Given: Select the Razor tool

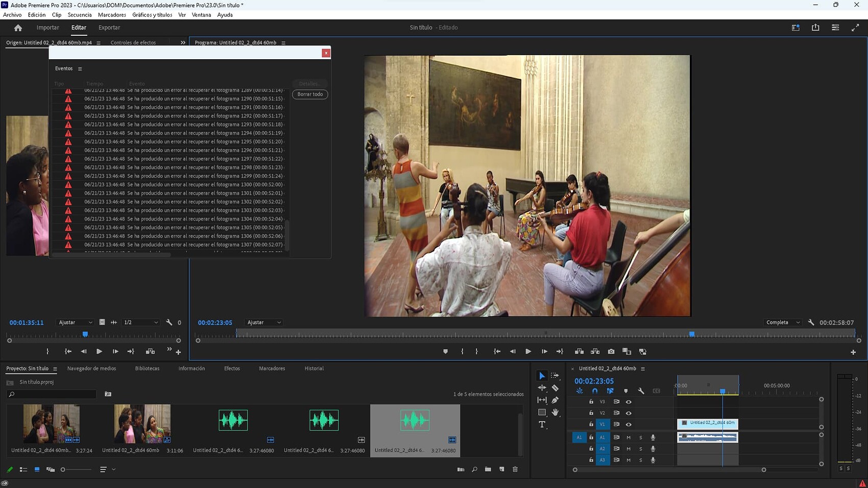Looking at the screenshot, I should pos(555,388).
